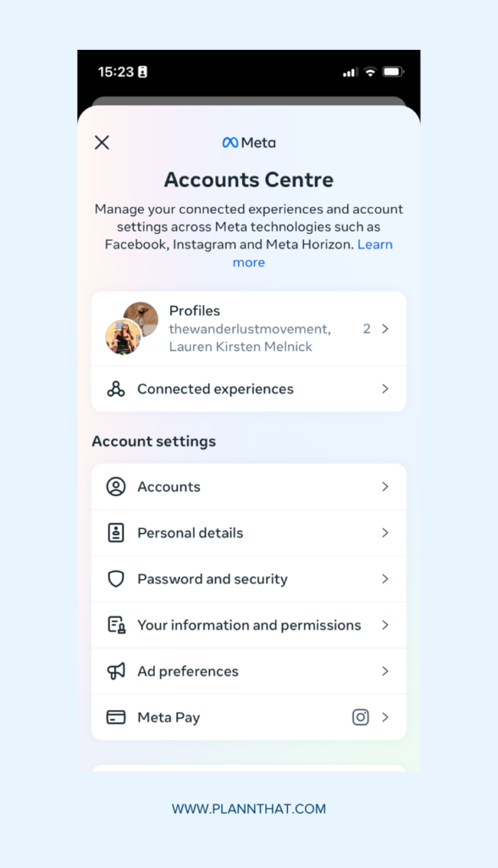This screenshot has width=498, height=868.
Task: Select the Meta Pay card icon
Action: [x=118, y=717]
